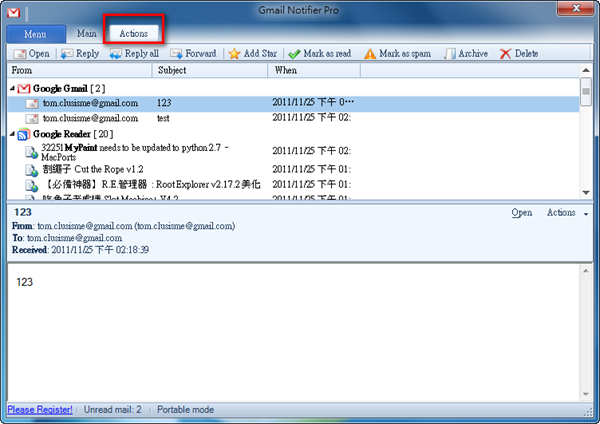600x424 pixels.
Task: Click the 'Unread mail: 2' status text
Action: [x=112, y=409]
